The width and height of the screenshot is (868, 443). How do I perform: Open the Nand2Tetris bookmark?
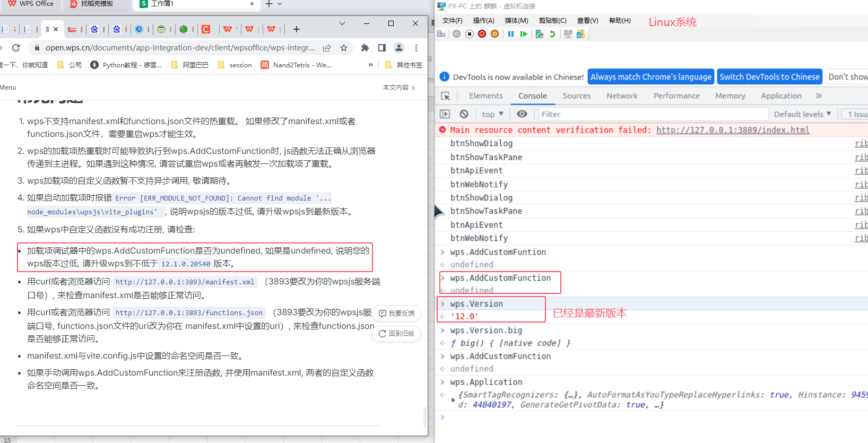tap(296, 65)
